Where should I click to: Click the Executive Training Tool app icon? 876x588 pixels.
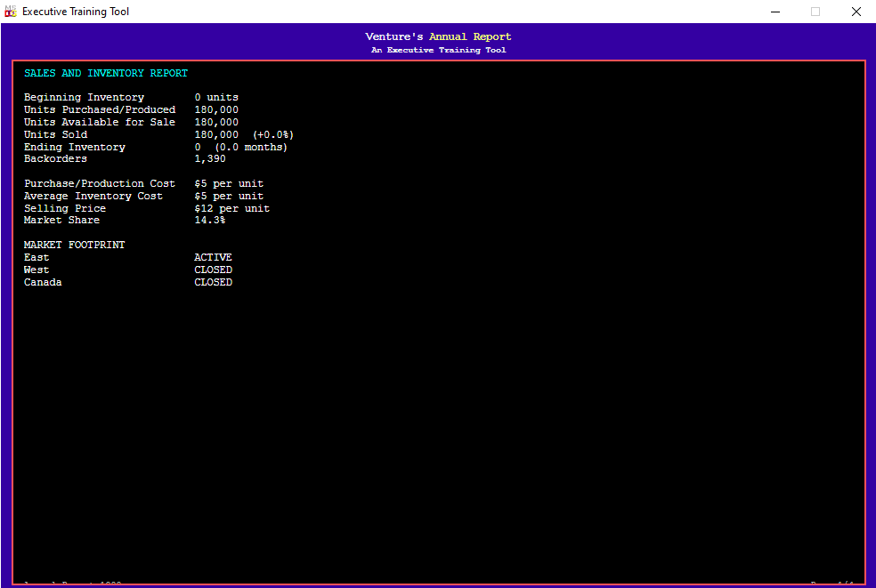10,12
